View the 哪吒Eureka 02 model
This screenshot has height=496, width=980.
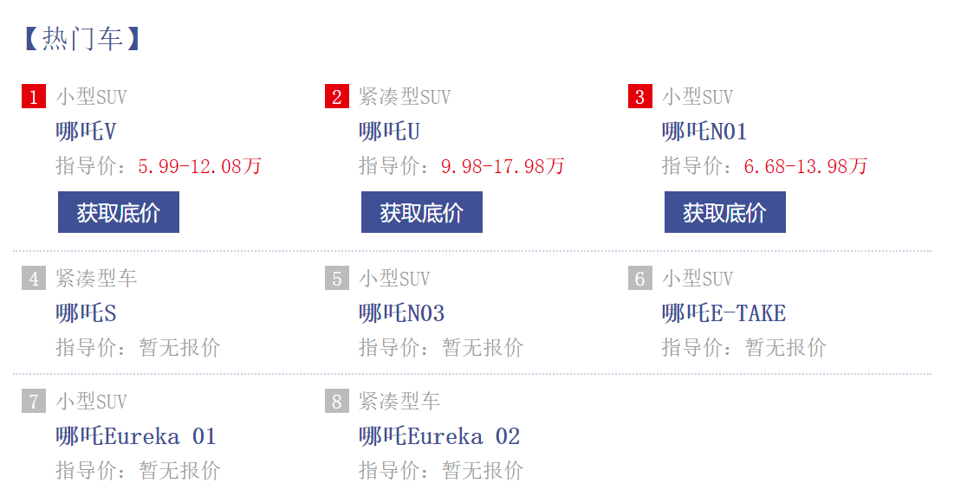click(x=439, y=436)
